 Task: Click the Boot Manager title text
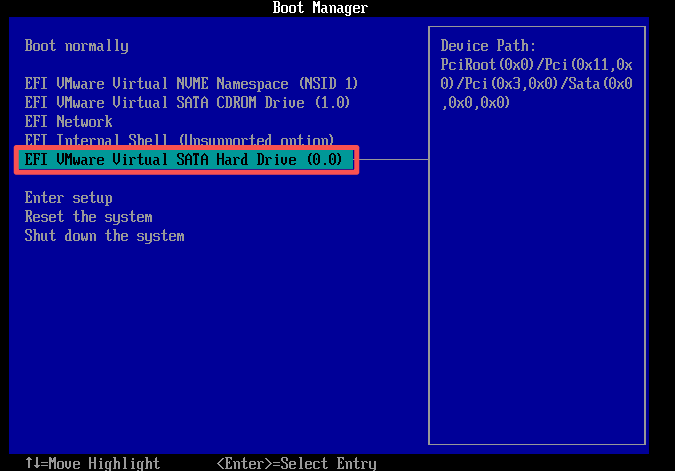pyautogui.click(x=320, y=8)
